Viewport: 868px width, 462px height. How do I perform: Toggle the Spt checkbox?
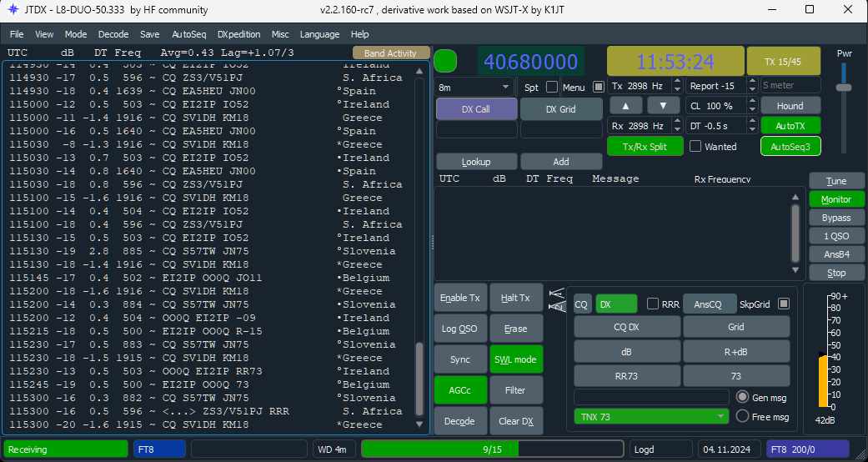[551, 87]
